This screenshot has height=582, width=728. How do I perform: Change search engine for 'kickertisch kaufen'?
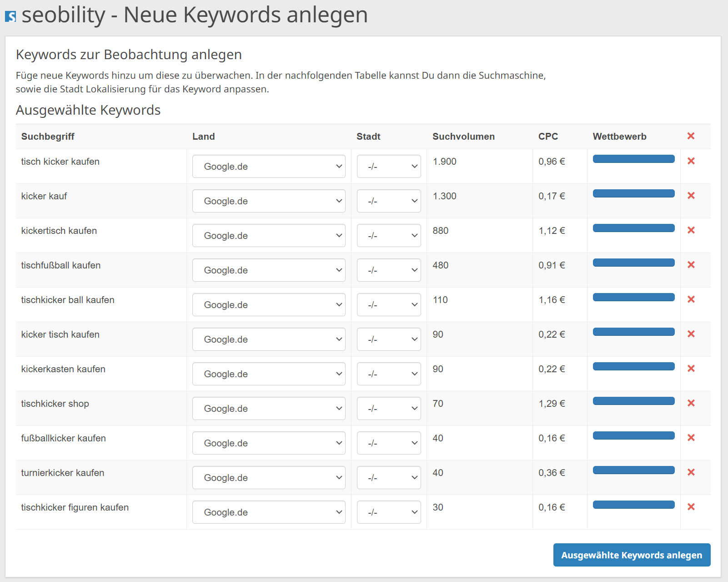[x=269, y=236]
